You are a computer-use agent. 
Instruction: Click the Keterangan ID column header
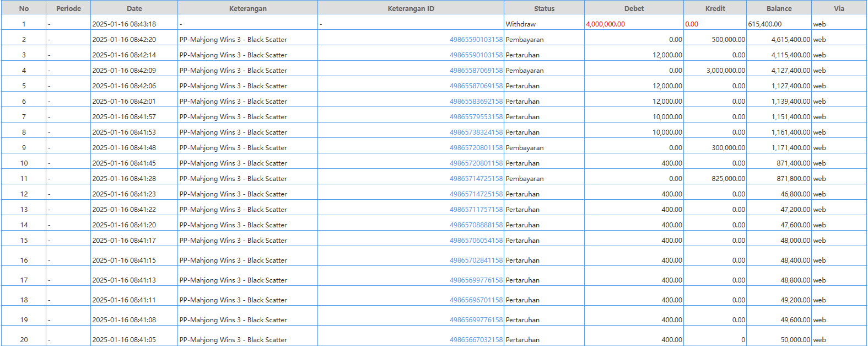[x=411, y=8]
